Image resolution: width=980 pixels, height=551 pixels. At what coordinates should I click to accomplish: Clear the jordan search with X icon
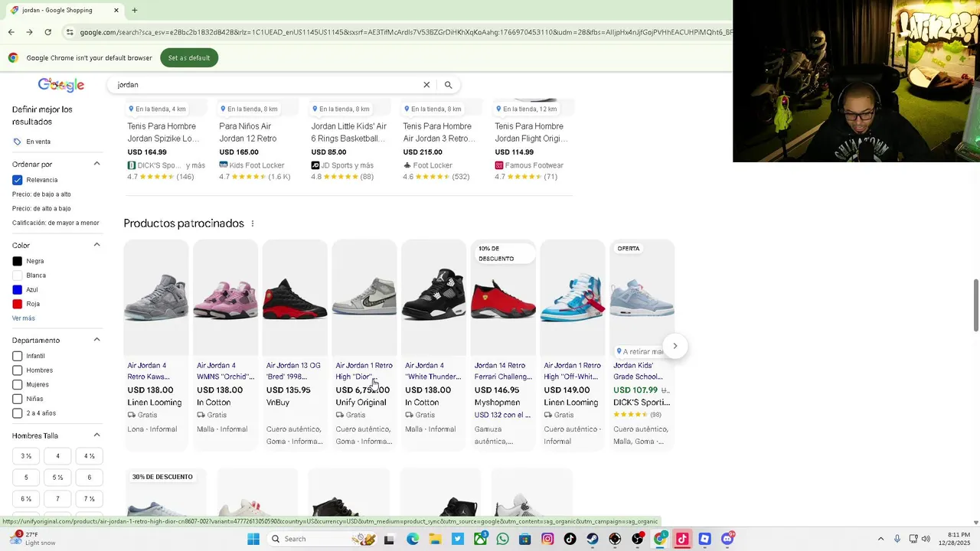click(426, 85)
